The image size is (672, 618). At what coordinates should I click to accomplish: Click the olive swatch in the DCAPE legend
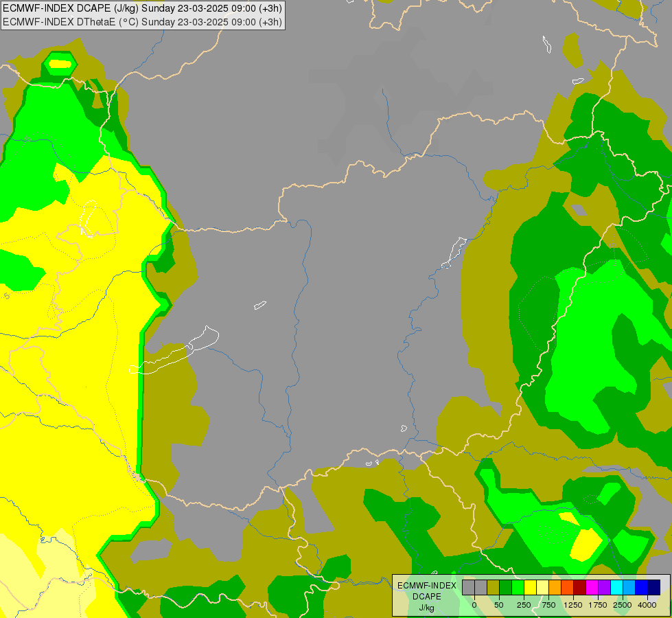(x=494, y=588)
